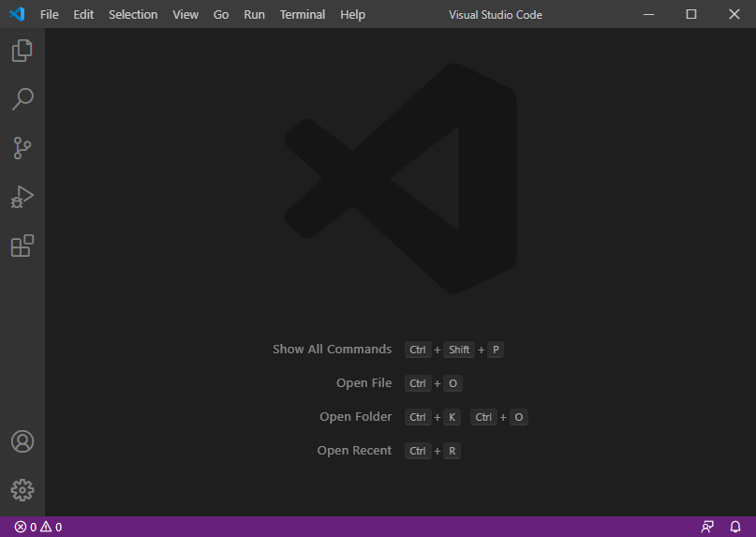756x537 pixels.
Task: Open the Edit menu
Action: point(83,14)
